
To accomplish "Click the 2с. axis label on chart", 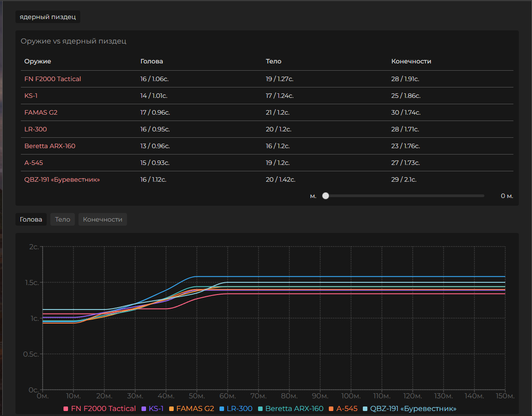I will tap(34, 247).
